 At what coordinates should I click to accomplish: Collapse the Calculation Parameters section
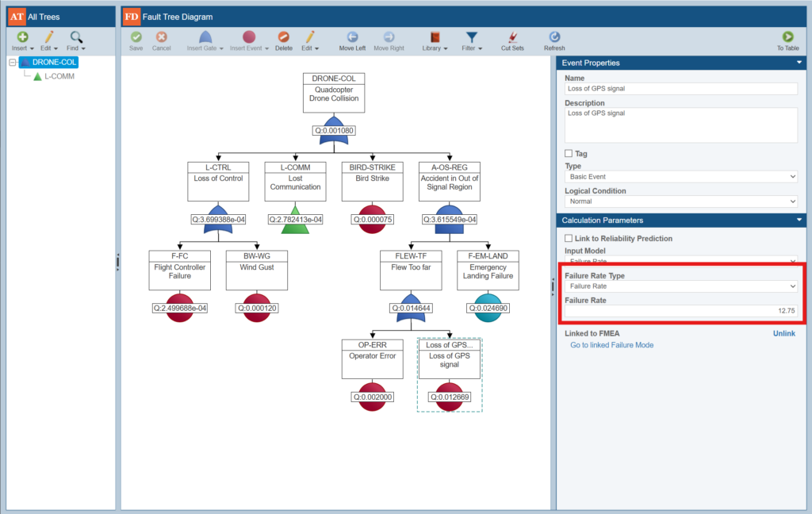799,221
